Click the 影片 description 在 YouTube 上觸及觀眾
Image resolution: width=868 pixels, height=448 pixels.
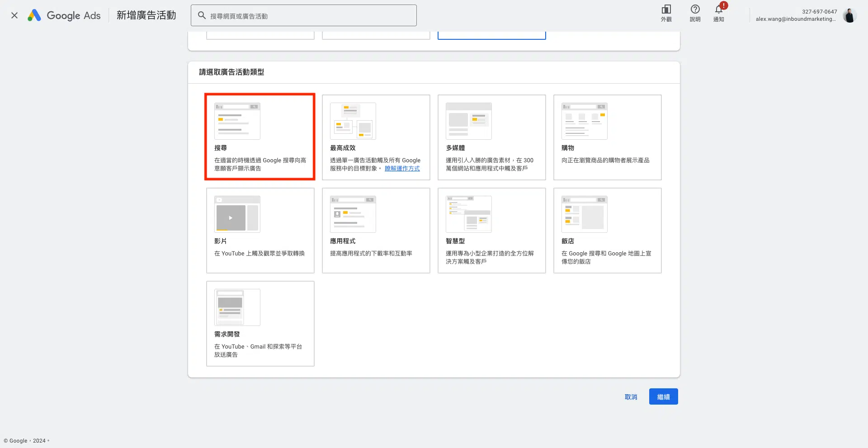pos(259,253)
